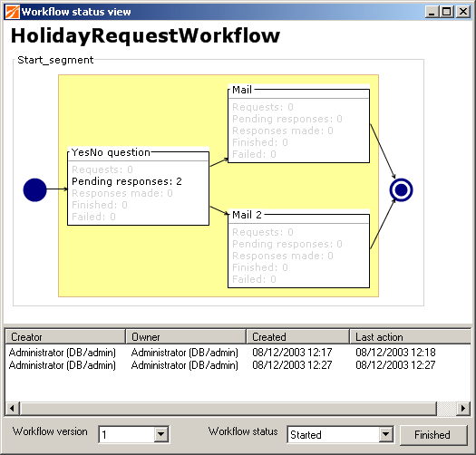The image size is (476, 455).
Task: Select the Mail workflow node
Action: point(298,124)
